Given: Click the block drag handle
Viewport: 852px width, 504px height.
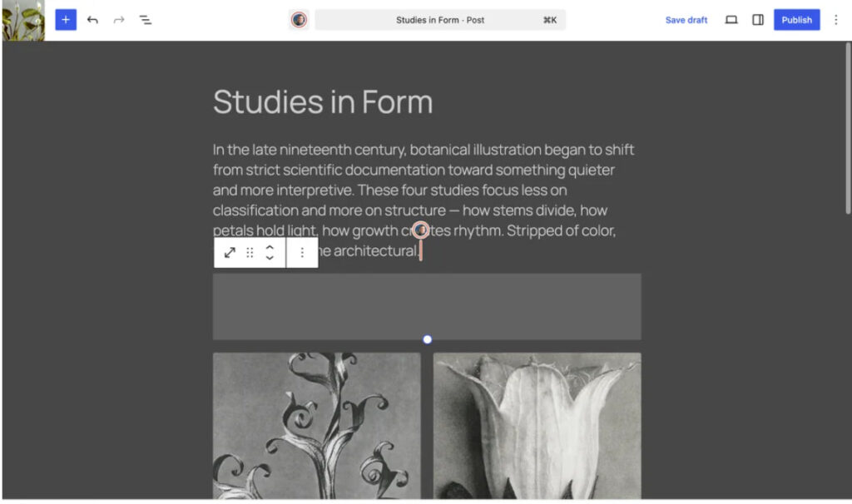Looking at the screenshot, I should click(250, 253).
